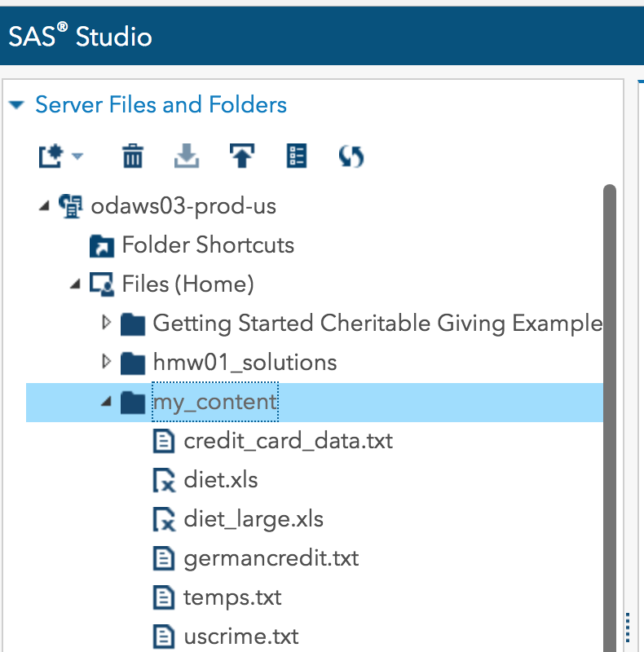The width and height of the screenshot is (644, 652).
Task: Open the diet.xls spreadsheet file
Action: coord(218,479)
